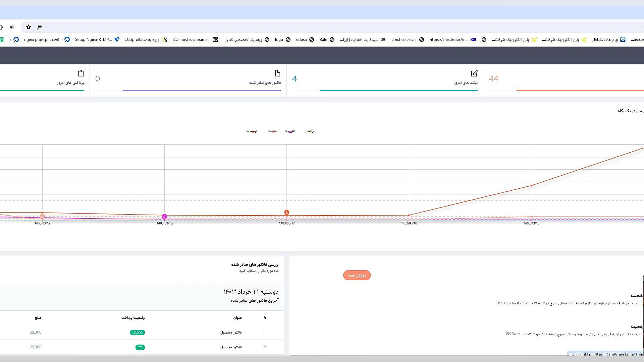Click the وضعیت پرداخت column header
This screenshot has height=362, width=644.
tap(133, 317)
